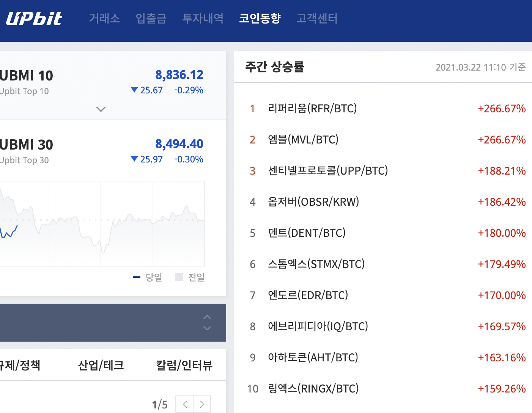Screen dimensions: 532x413
Task: Switch to the 규제/정책 tab
Action: [20, 365]
